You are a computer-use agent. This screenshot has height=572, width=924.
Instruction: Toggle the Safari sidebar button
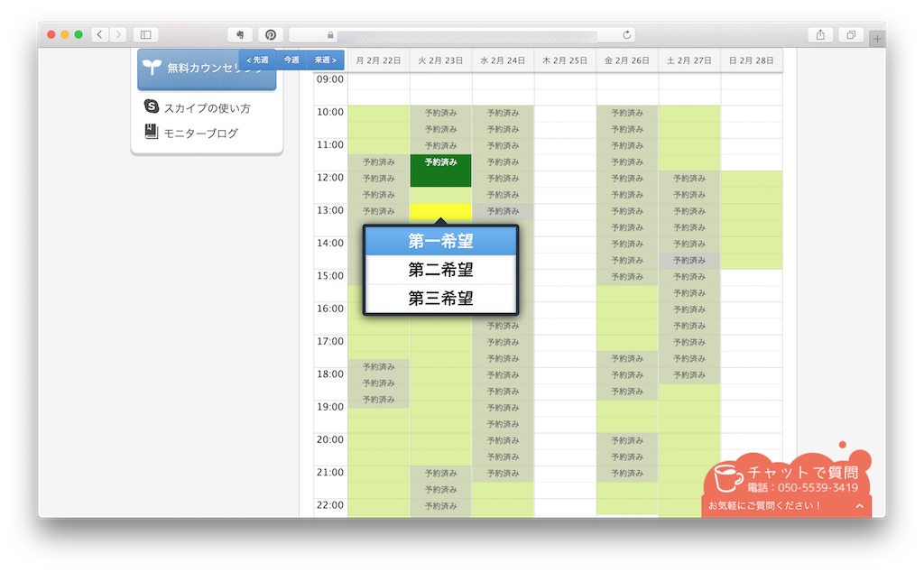[145, 35]
